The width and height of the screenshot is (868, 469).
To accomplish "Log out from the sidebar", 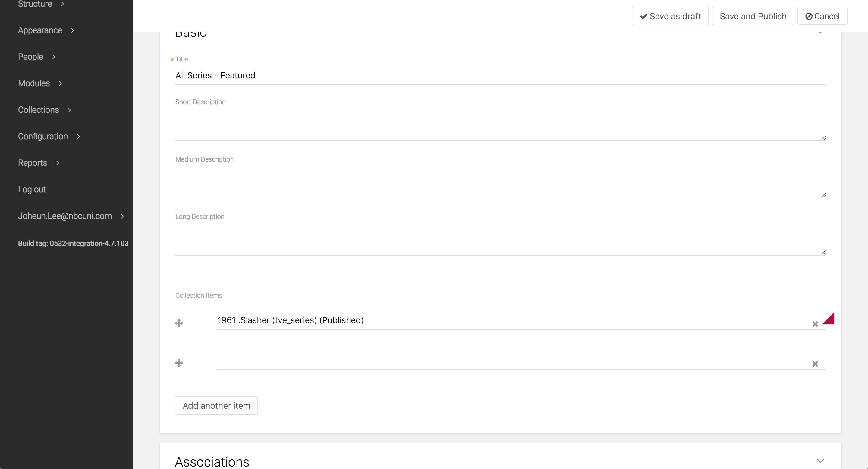I will coord(32,189).
